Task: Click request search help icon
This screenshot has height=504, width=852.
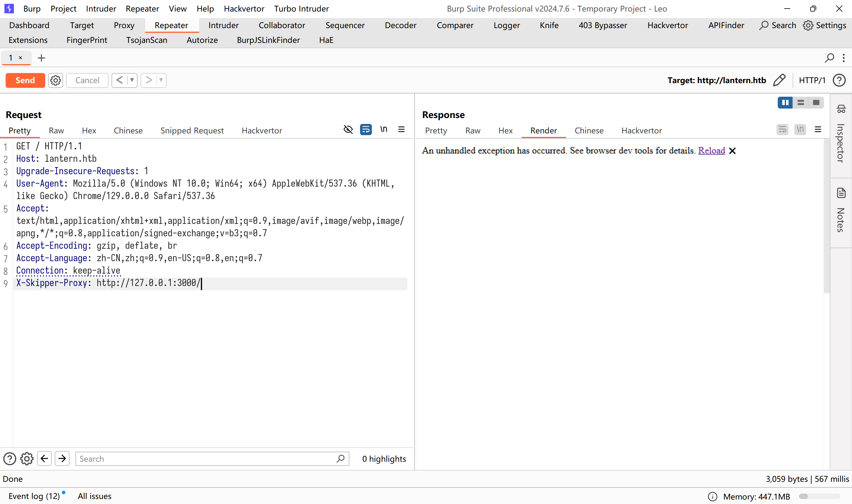Action: [x=9, y=459]
